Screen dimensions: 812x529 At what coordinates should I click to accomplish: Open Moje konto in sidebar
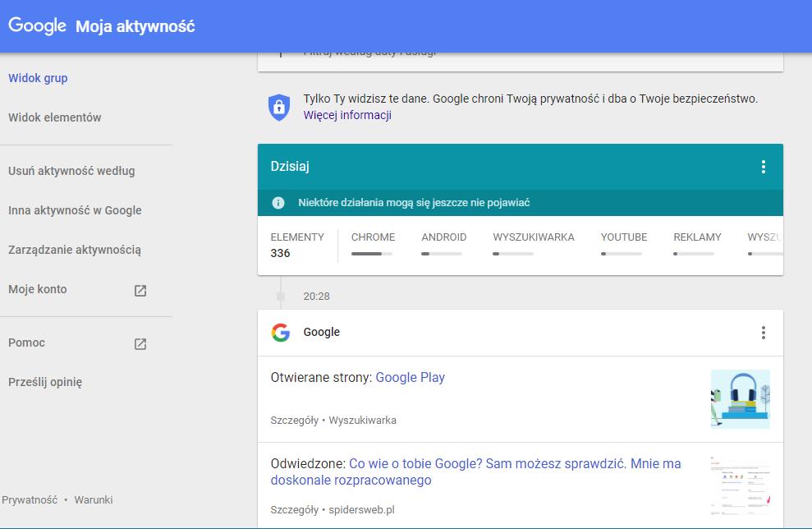click(x=37, y=289)
